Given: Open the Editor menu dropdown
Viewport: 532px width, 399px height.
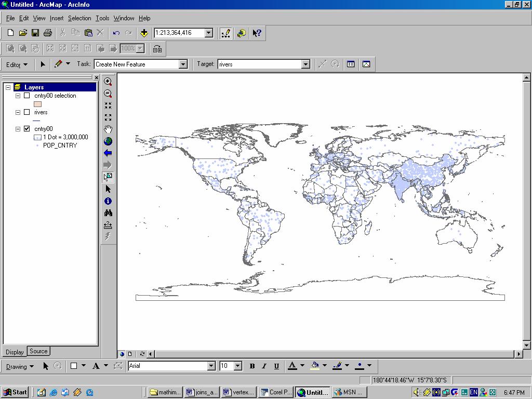Looking at the screenshot, I should pyautogui.click(x=17, y=64).
